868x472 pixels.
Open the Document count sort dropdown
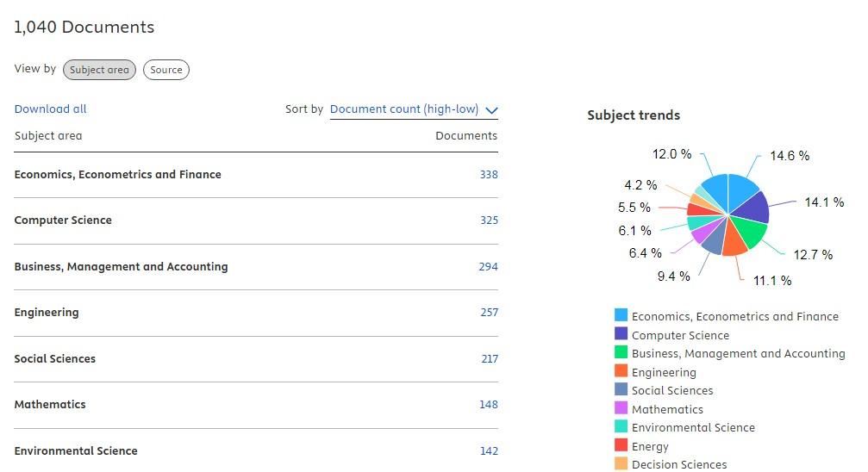[414, 109]
